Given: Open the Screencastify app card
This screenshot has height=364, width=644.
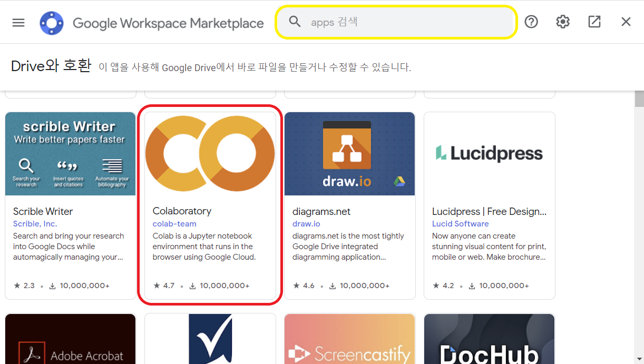Looking at the screenshot, I should click(x=350, y=339).
